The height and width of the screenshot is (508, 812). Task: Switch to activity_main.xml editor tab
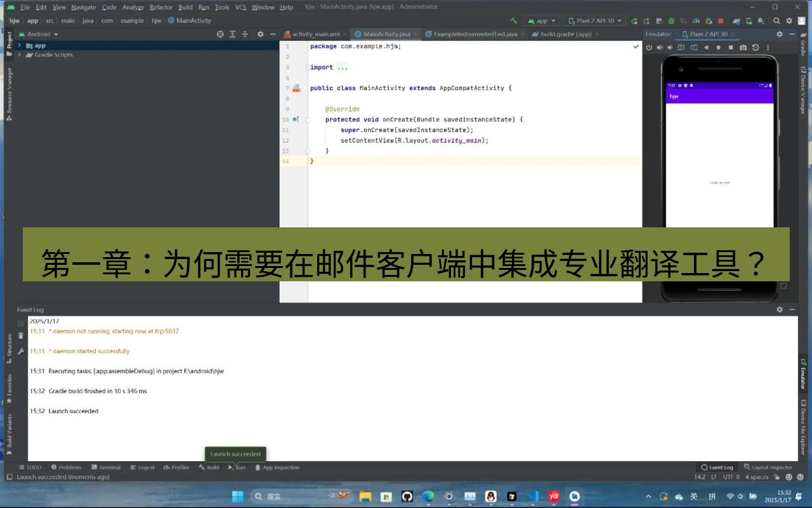click(315, 34)
